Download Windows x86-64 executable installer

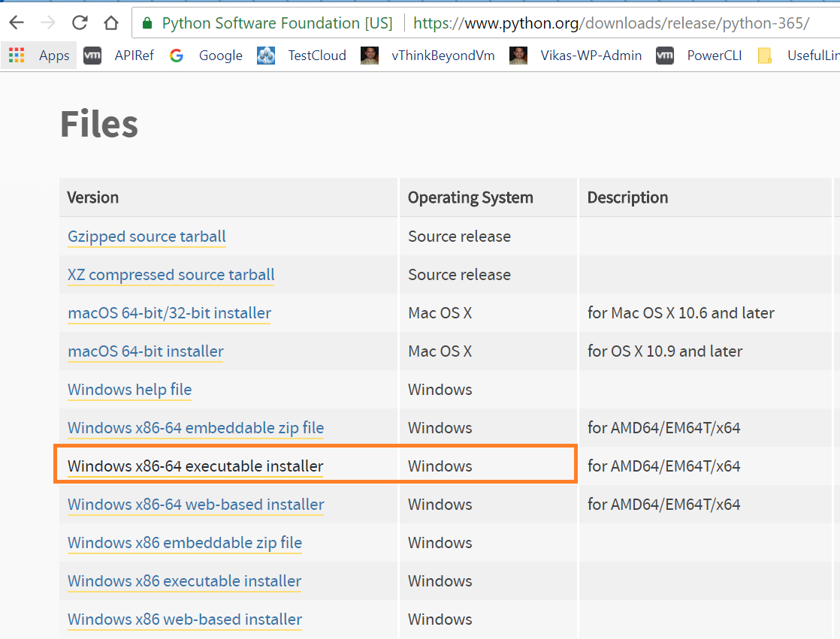(x=195, y=466)
